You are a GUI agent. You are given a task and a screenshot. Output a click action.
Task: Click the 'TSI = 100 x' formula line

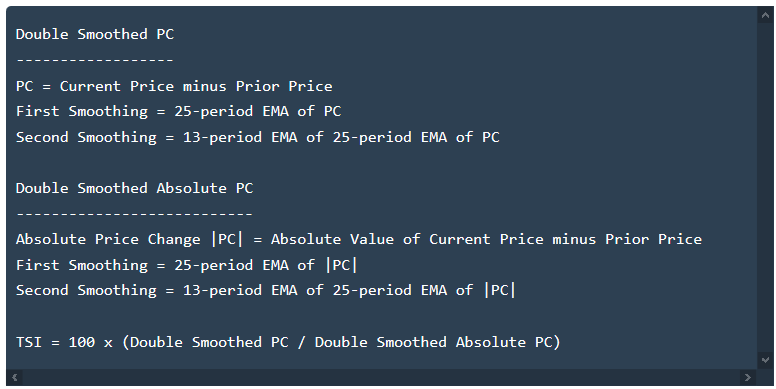[288, 342]
